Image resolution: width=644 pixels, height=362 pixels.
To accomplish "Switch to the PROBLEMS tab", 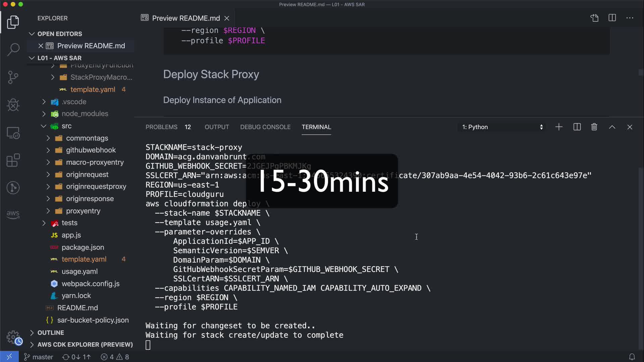I will pyautogui.click(x=161, y=127).
